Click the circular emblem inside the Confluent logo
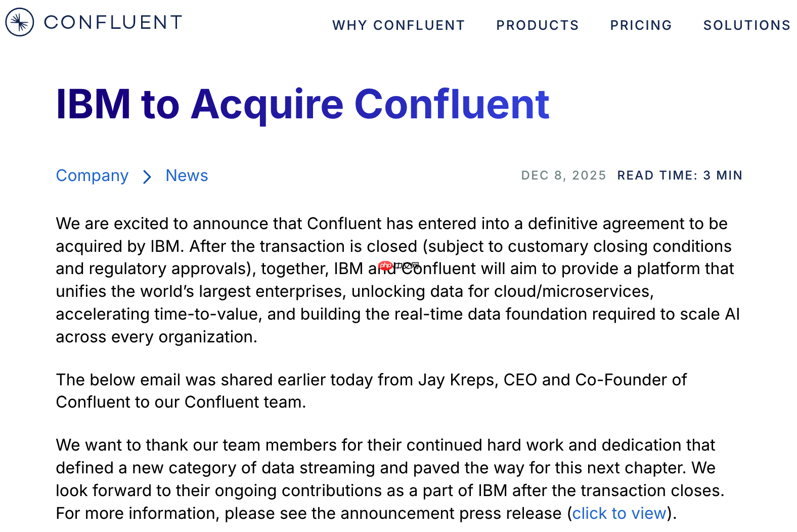 (x=19, y=22)
